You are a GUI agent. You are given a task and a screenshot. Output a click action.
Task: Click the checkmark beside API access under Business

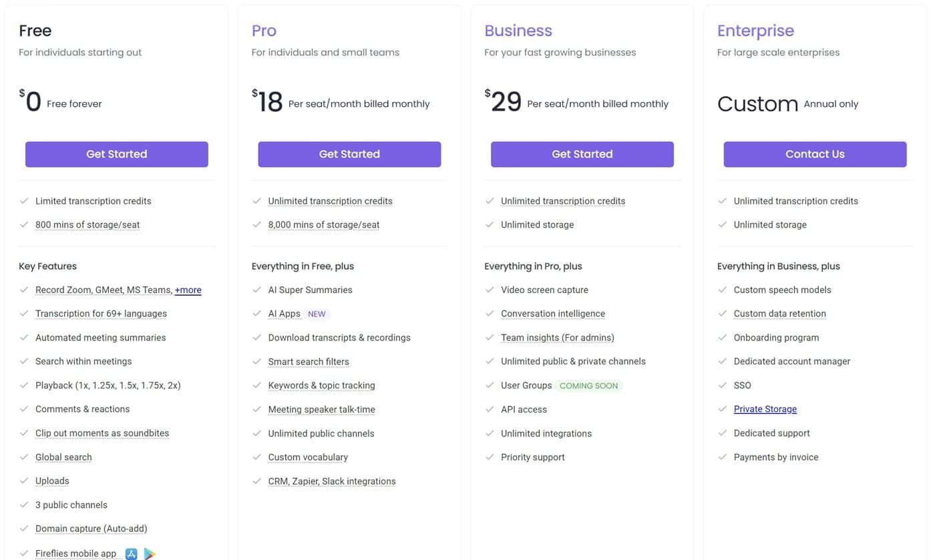point(490,409)
